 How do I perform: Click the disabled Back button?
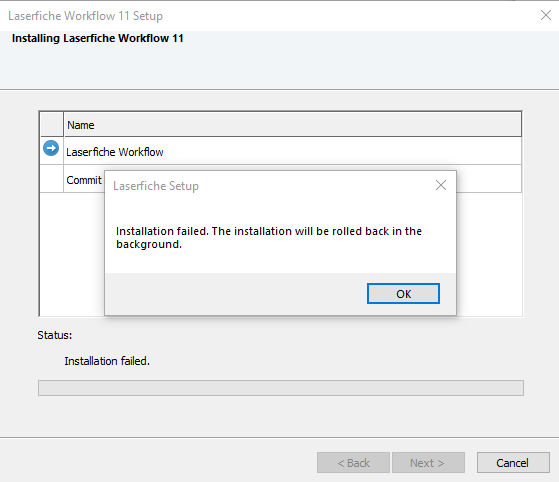353,463
